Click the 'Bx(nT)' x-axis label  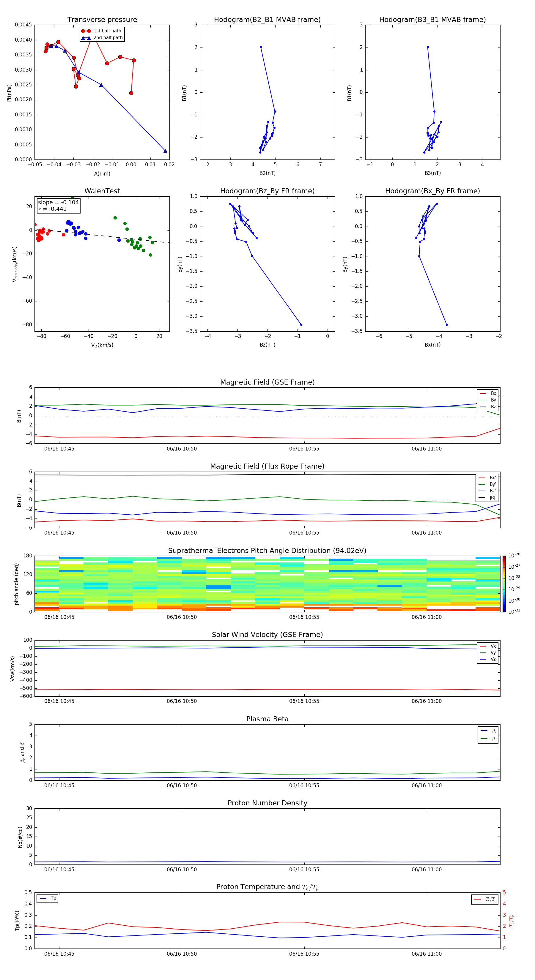click(x=432, y=345)
